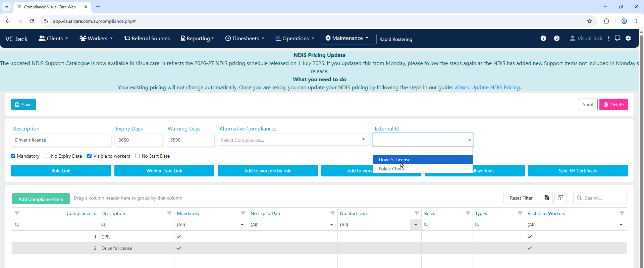644x268 pixels.
Task: Toggle the No Expiry Date checkbox
Action: pyautogui.click(x=47, y=156)
